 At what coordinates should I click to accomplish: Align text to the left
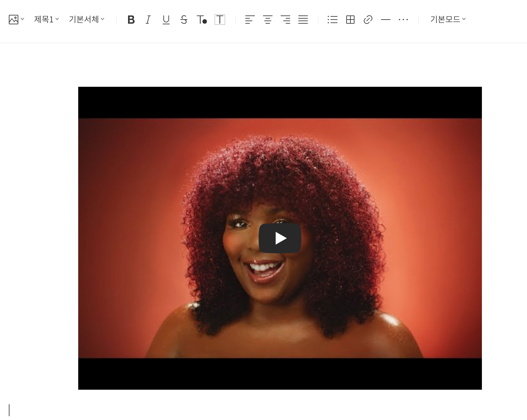pos(250,20)
